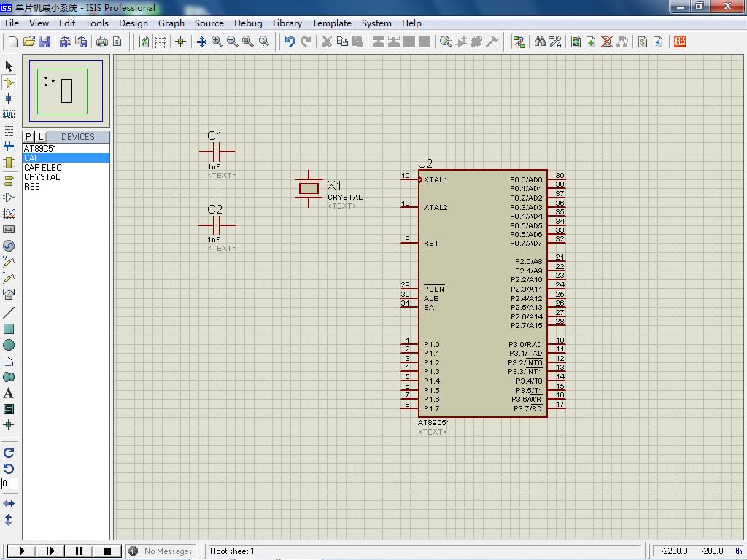
Task: Open the Template menu
Action: tap(332, 23)
